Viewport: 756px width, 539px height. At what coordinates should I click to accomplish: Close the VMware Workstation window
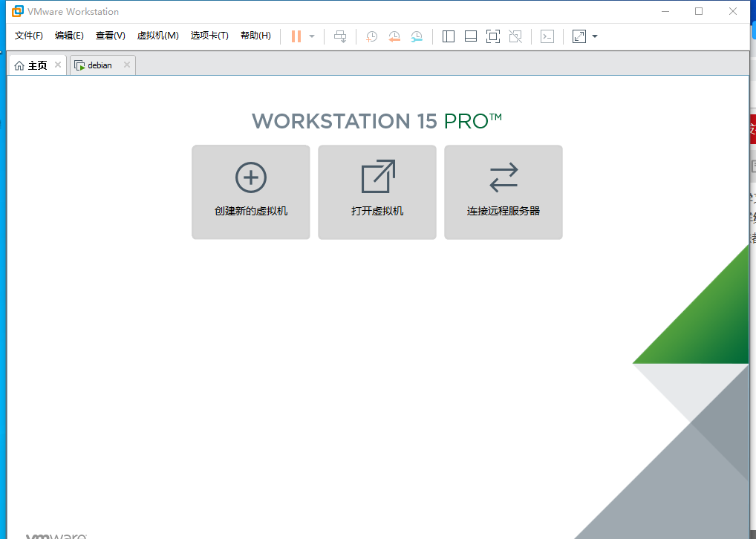733,11
